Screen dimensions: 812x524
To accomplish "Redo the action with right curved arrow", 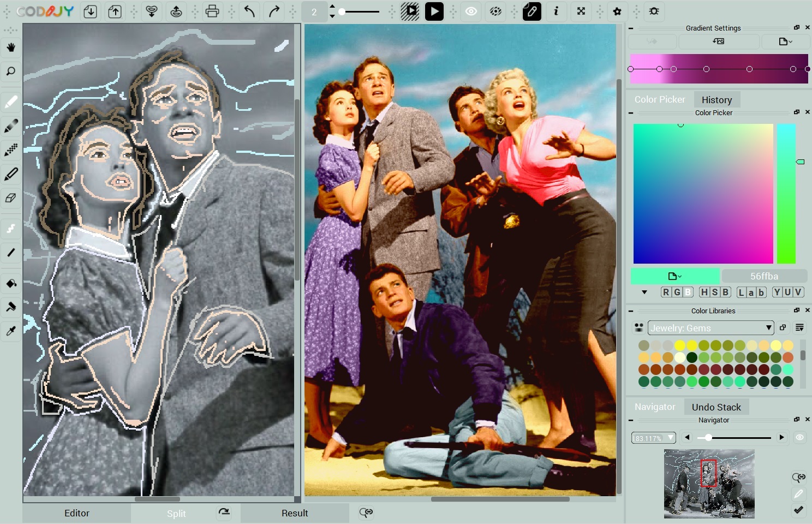I will click(x=274, y=11).
